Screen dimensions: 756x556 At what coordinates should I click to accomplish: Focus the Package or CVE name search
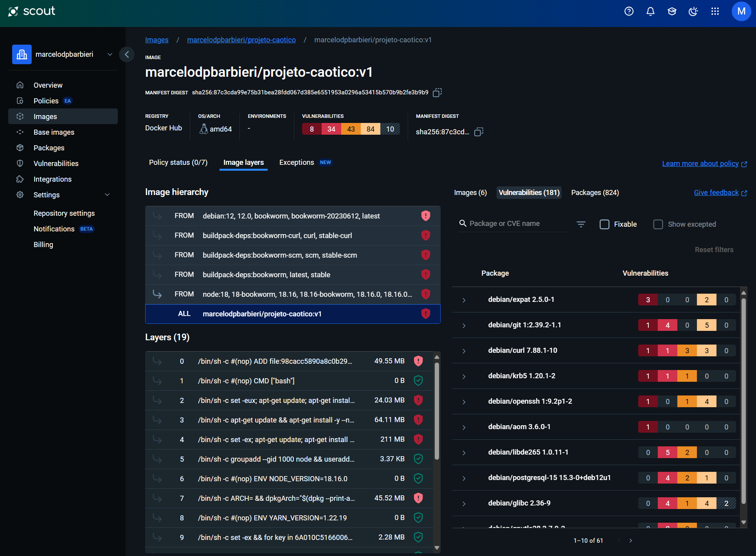tap(513, 224)
